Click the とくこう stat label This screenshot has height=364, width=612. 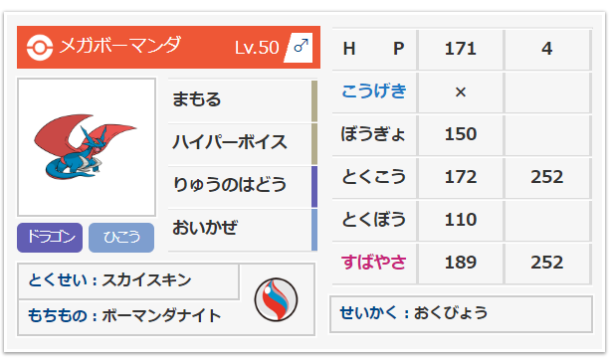(373, 177)
